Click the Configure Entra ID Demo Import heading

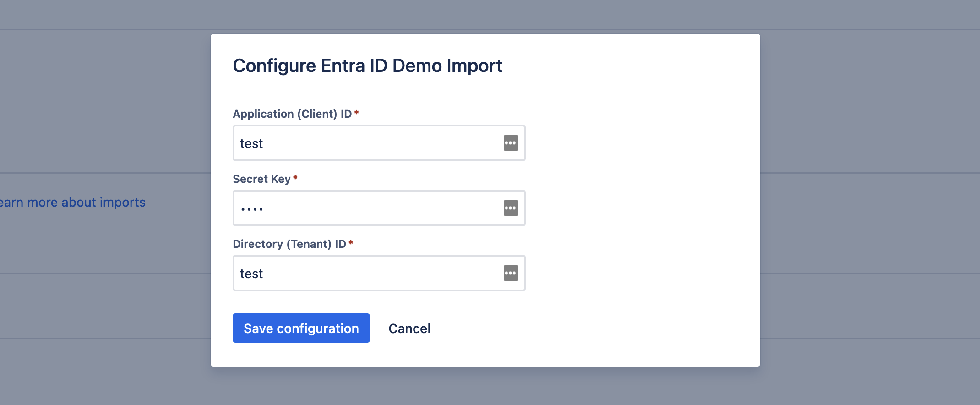tap(367, 66)
